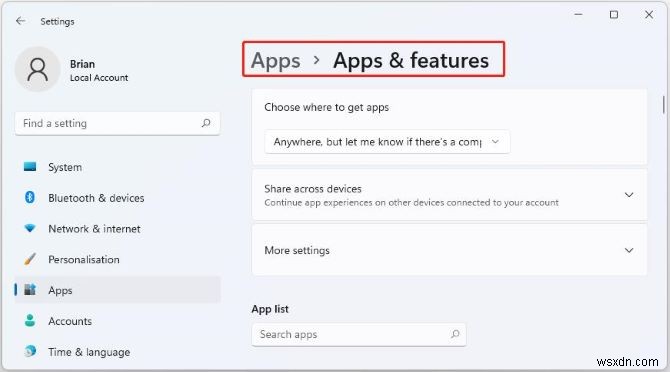The width and height of the screenshot is (670, 372).
Task: Click the 'Share across devices' label
Action: pyautogui.click(x=313, y=189)
